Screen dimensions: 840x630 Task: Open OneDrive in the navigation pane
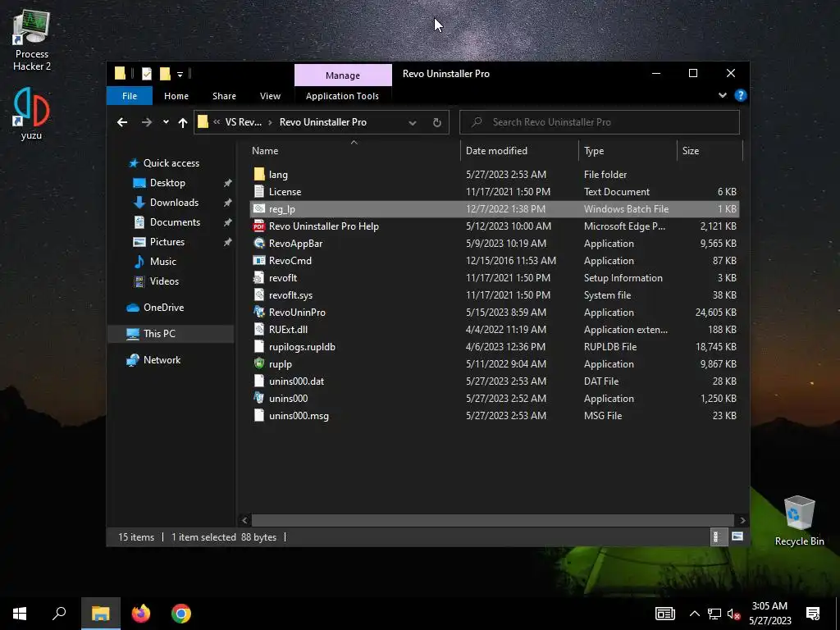point(163,308)
